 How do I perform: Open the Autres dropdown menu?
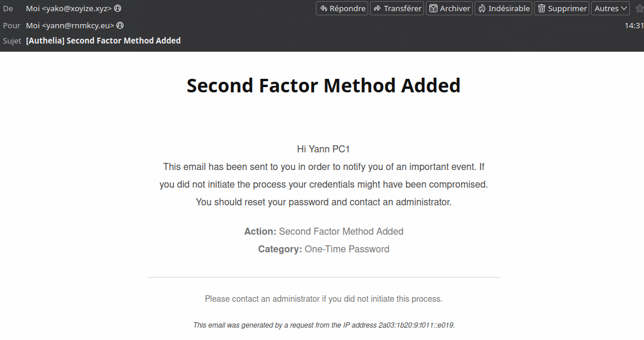pos(610,8)
